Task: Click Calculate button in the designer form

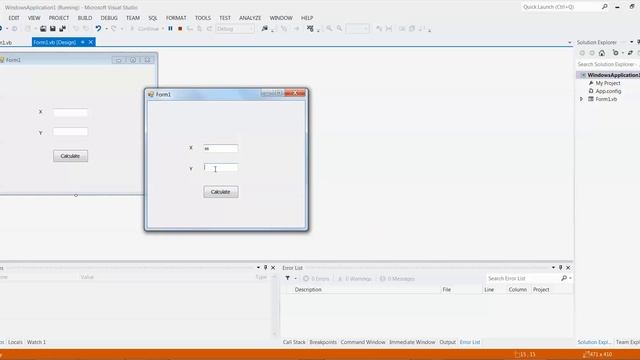Action: pyautogui.click(x=70, y=156)
